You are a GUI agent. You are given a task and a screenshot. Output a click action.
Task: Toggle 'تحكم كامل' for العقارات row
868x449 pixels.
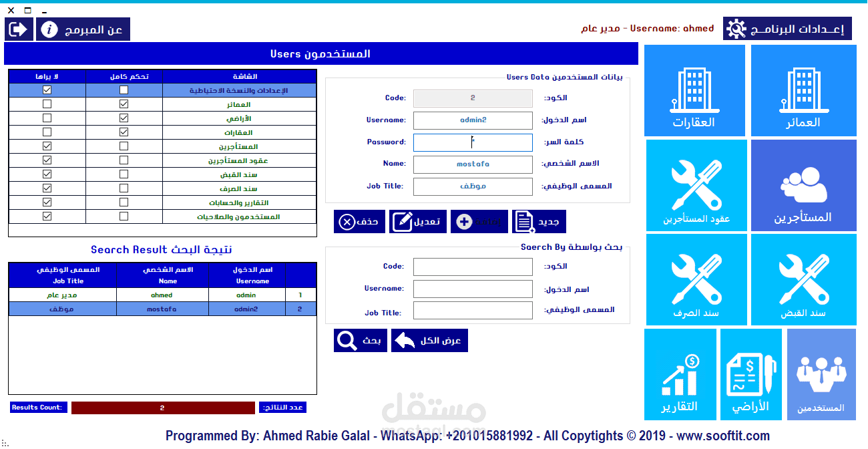click(x=124, y=132)
